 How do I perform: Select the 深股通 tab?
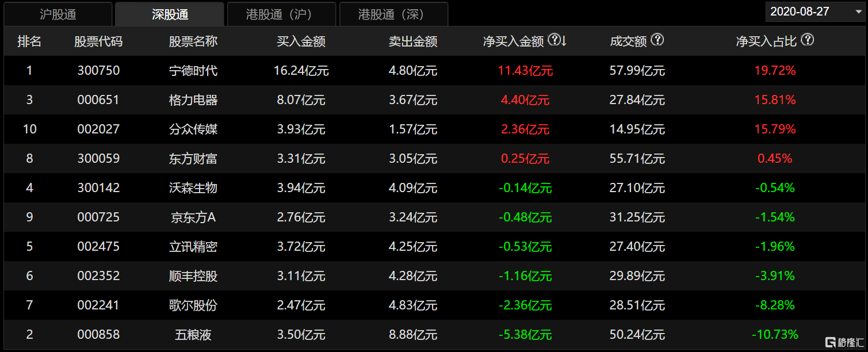tap(170, 14)
